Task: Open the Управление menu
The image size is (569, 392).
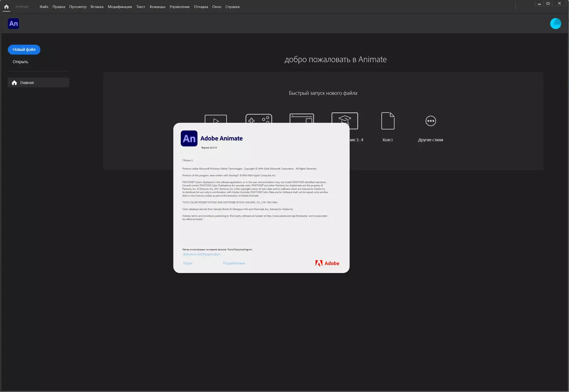Action: (x=179, y=7)
